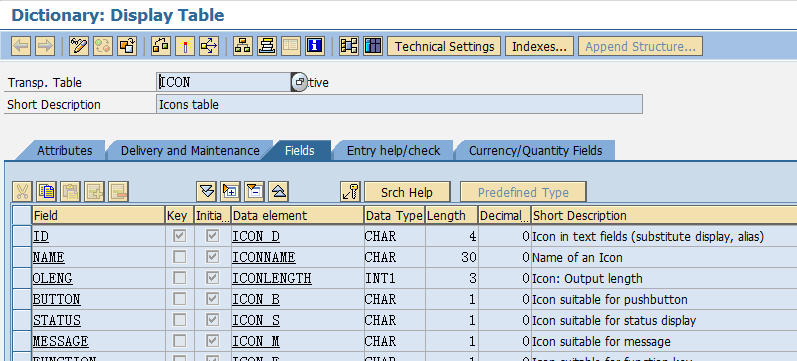Open the Where-Used List icon

[x=209, y=46]
